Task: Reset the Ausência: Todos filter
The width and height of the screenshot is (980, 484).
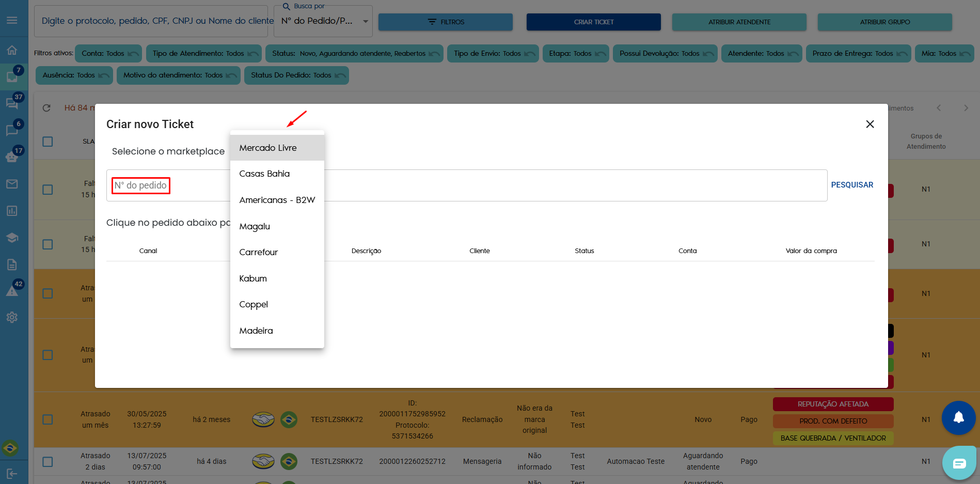Action: (104, 75)
